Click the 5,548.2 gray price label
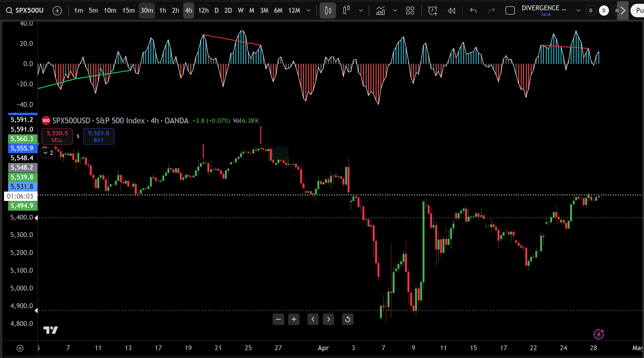This screenshot has height=358, width=644. click(23, 168)
